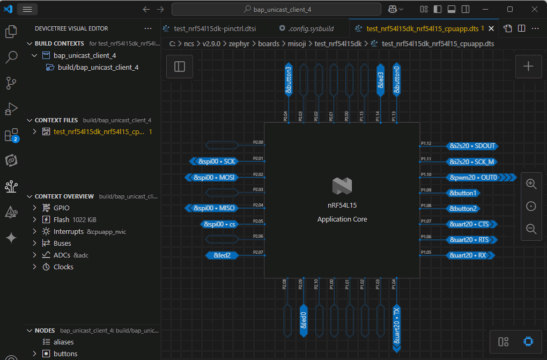The width and height of the screenshot is (547, 360).
Task: Click the &spi00 • SCK pin label
Action: pos(214,162)
